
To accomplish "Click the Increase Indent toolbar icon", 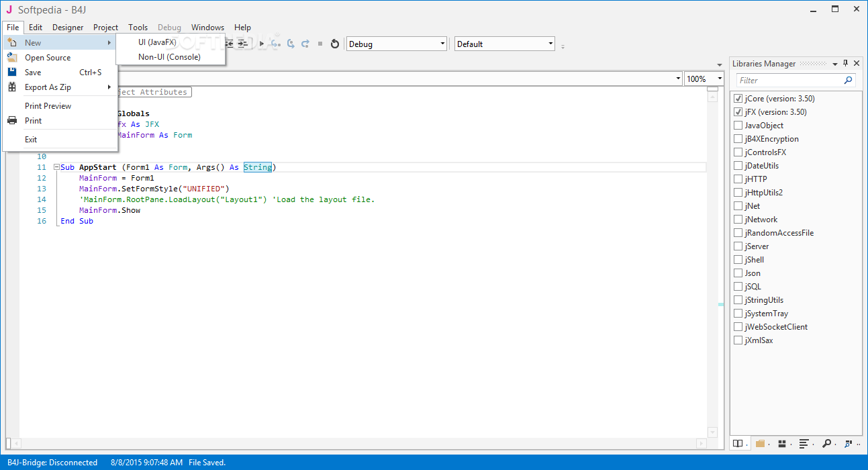I will [x=243, y=44].
